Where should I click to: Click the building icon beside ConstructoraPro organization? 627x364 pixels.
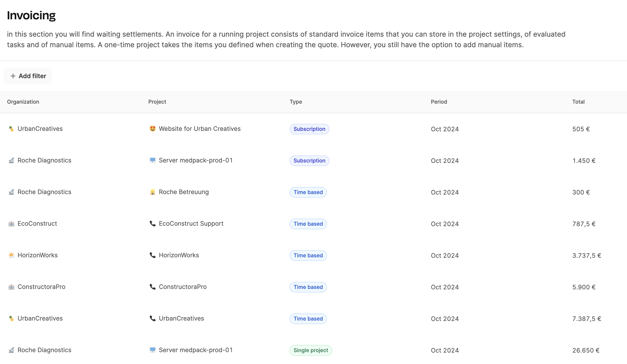(11, 287)
